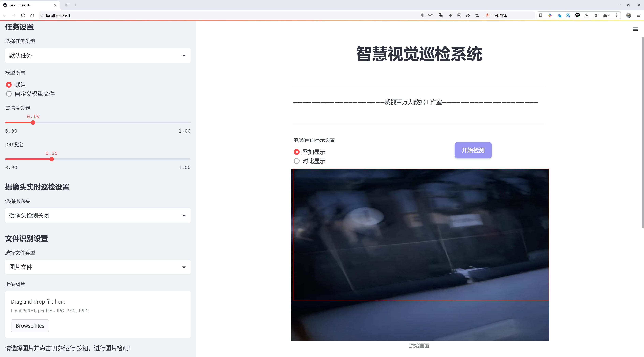Go to the browser home page

click(x=32, y=15)
